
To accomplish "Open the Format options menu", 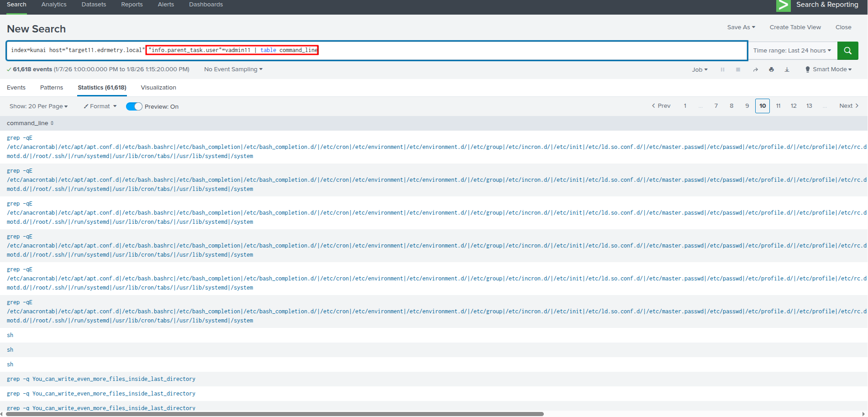I will [100, 106].
